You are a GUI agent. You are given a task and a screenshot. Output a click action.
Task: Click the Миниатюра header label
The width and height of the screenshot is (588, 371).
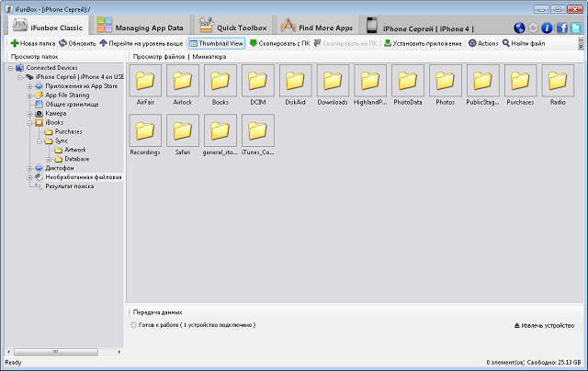(209, 57)
